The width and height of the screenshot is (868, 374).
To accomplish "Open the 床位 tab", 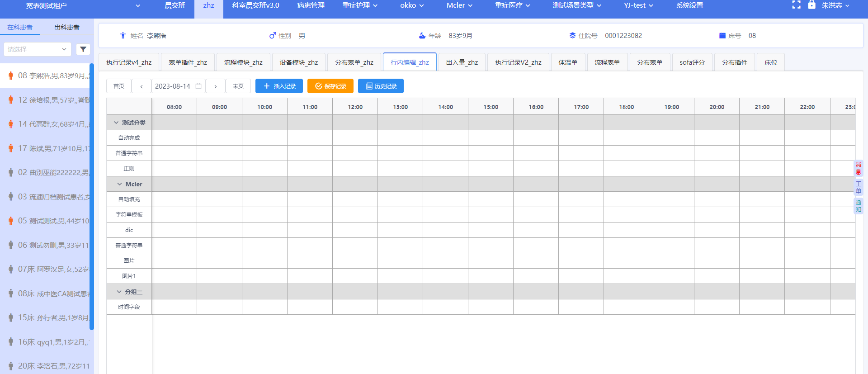I will (x=771, y=62).
